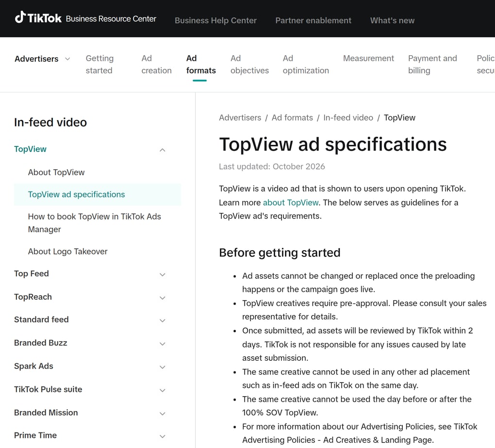Click the 'Before getting started' heading
The image size is (495, 448).
coord(280,253)
